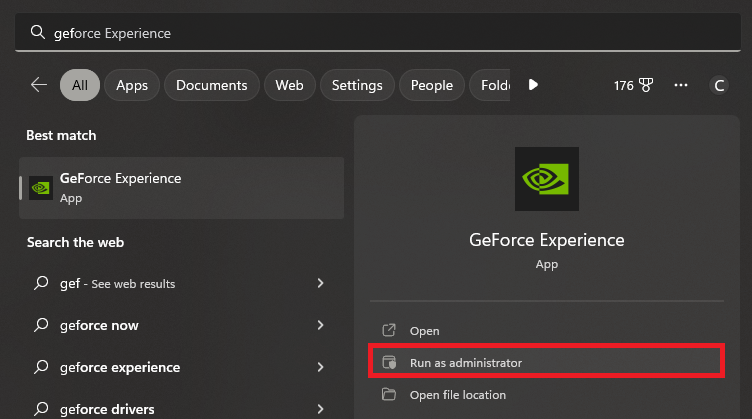Viewport: 752px width, 419px height.
Task: Expand the 'geforce experience' suggestion arrow
Action: coord(320,367)
